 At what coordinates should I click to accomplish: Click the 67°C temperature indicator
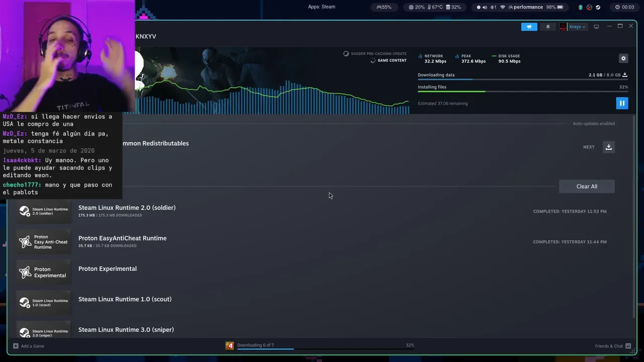point(435,7)
